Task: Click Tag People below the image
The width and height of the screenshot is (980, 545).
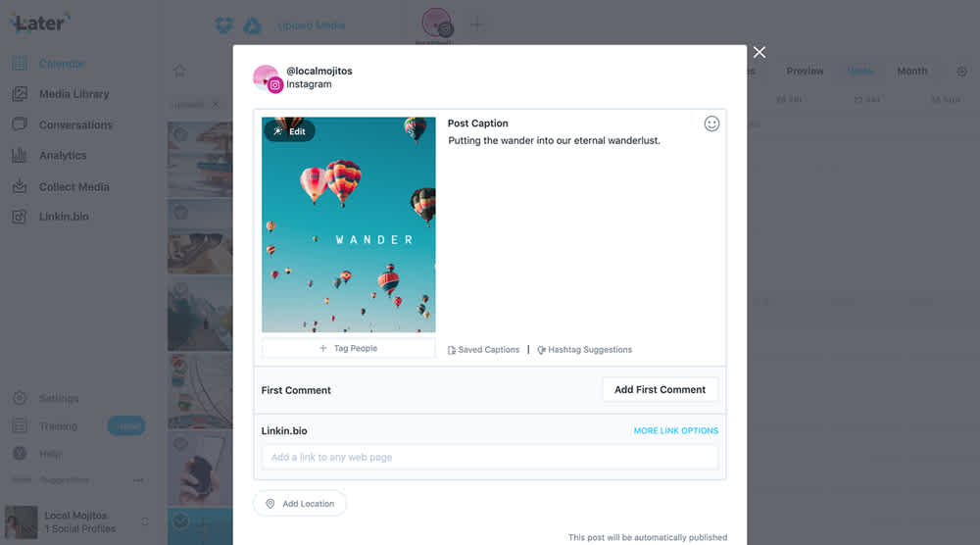Action: [x=348, y=348]
